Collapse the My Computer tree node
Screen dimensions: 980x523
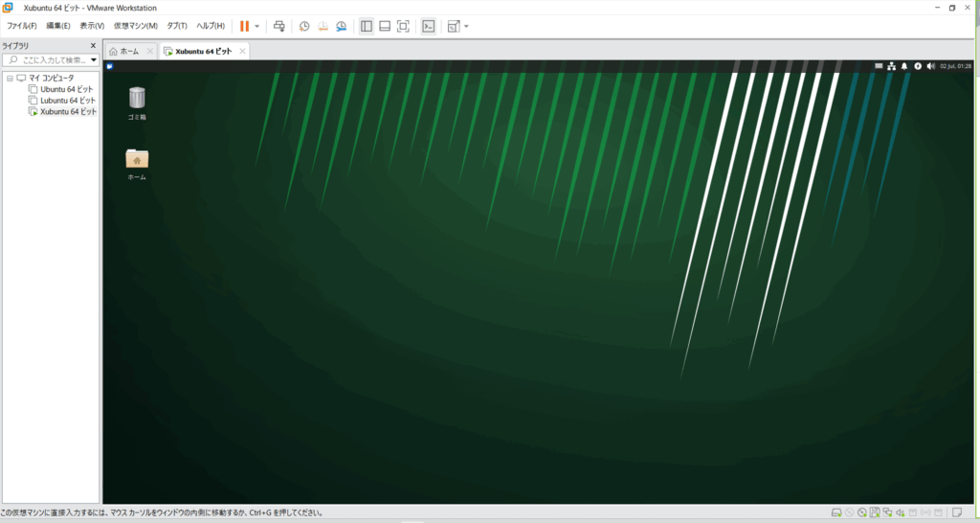click(9, 78)
